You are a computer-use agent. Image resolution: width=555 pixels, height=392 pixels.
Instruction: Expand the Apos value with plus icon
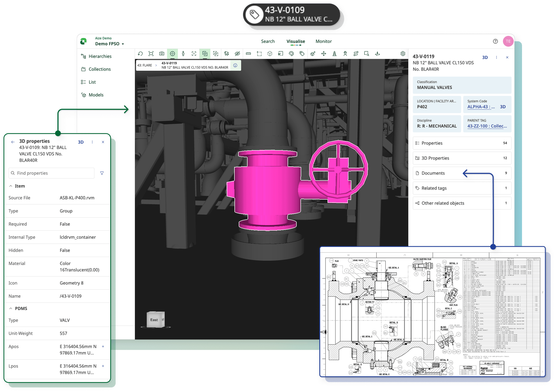point(103,347)
